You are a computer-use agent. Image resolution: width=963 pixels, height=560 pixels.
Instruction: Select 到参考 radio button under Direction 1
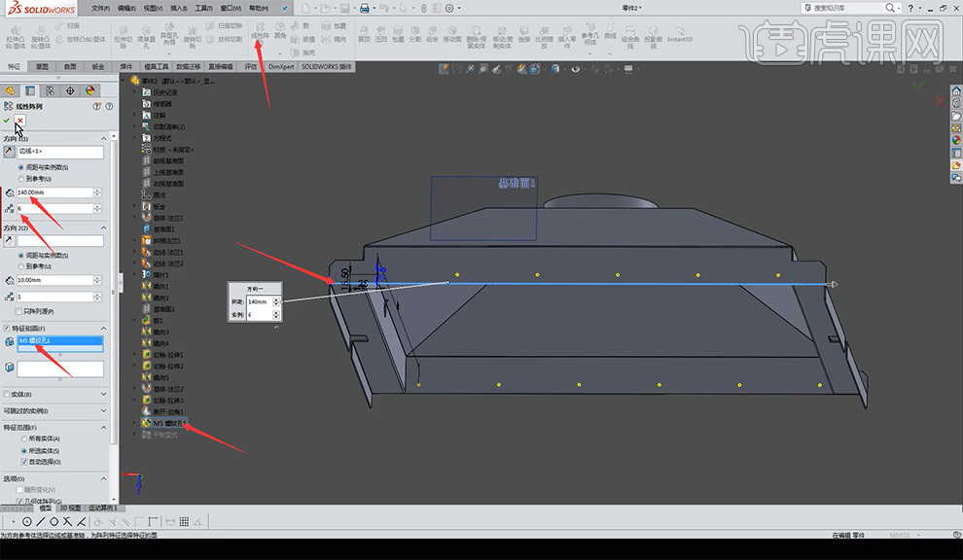click(20, 179)
